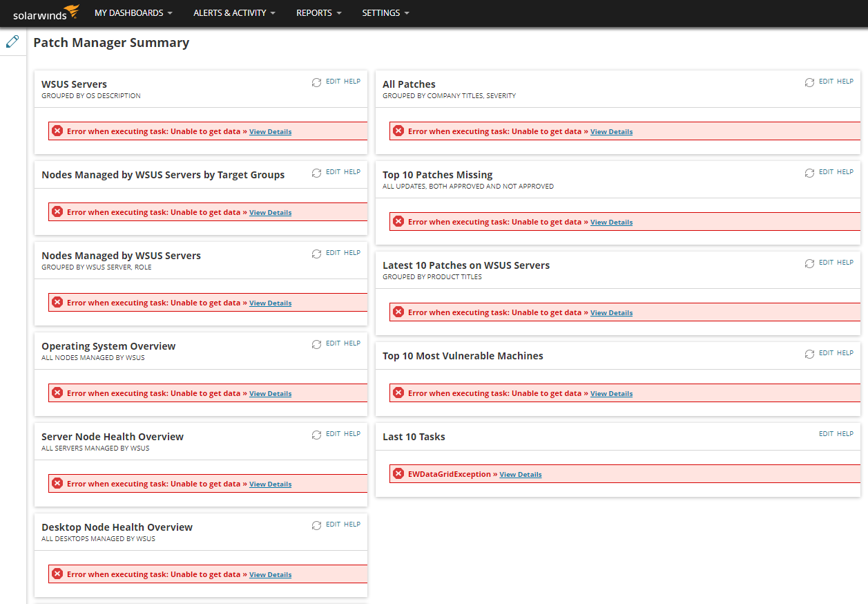
Task: Click the error icon in WSUS Servers widget
Action: [57, 131]
